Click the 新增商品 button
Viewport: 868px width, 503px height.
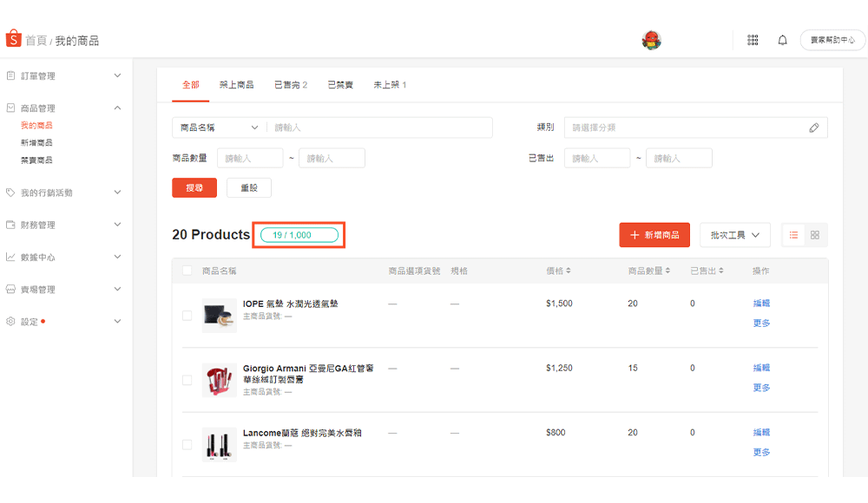pos(654,235)
